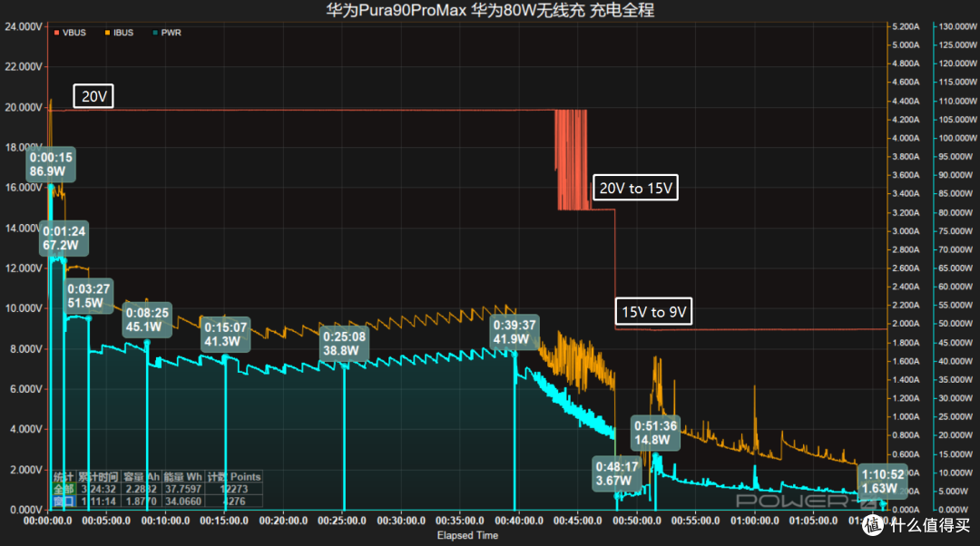
Task: Click the 50.000W power axis label
Action: [x=957, y=324]
